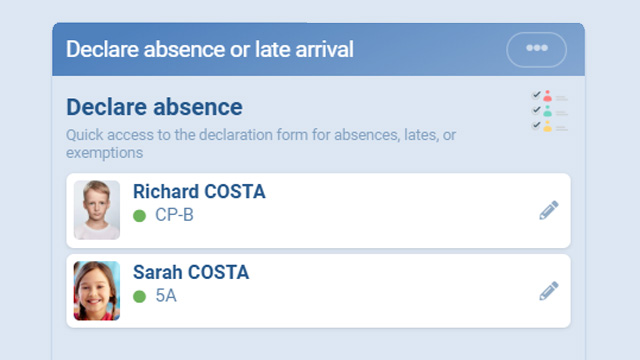Open Sarah COSTA's photo thumbnail
The height and width of the screenshot is (360, 640).
tap(97, 291)
